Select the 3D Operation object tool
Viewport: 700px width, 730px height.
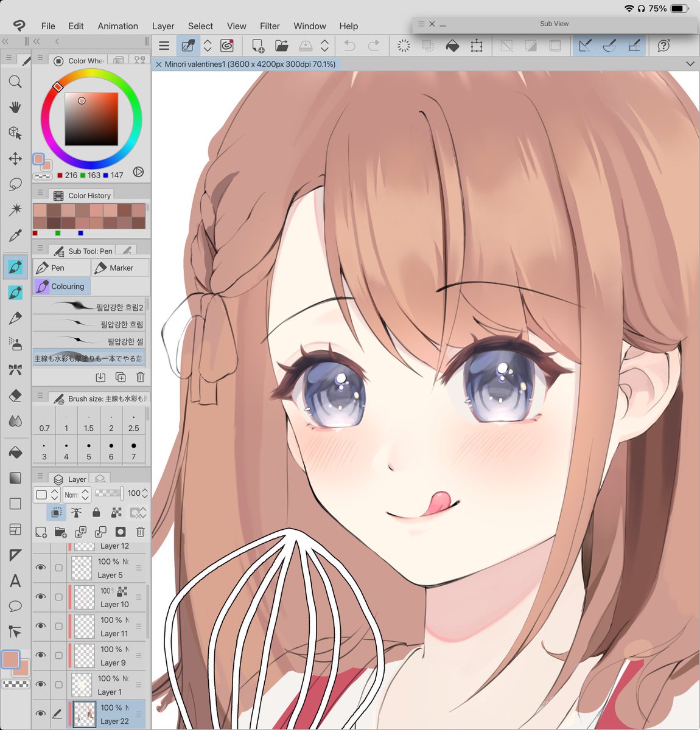(15, 133)
